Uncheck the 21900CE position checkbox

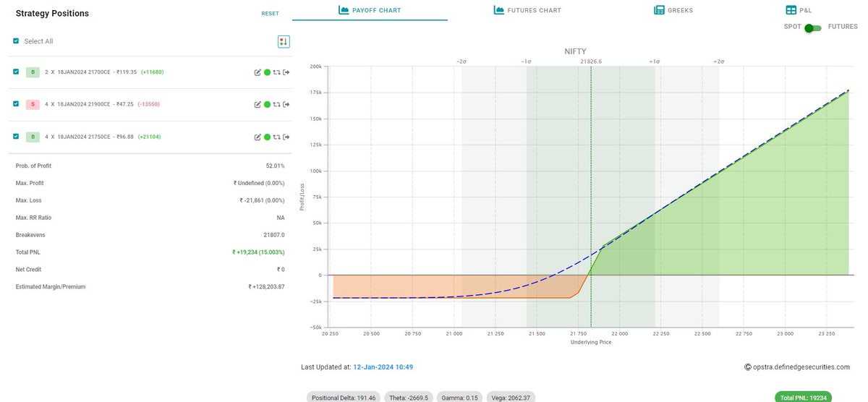[x=16, y=103]
